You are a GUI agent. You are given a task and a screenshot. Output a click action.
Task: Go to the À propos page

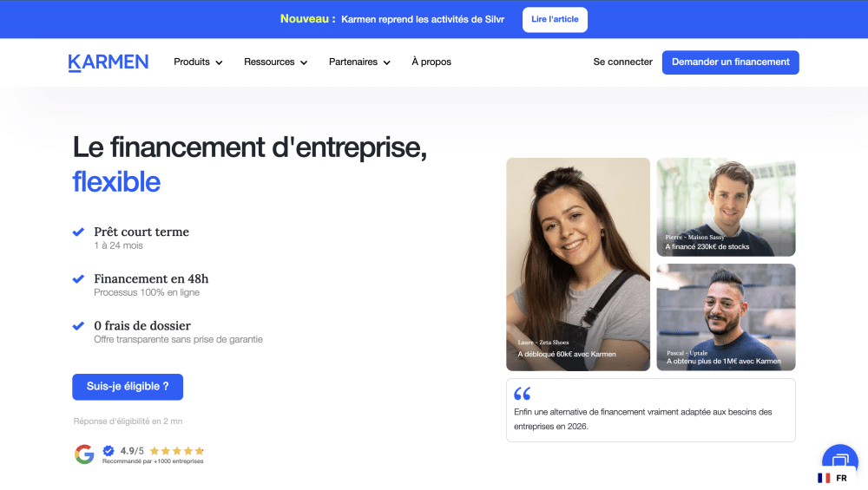[431, 62]
